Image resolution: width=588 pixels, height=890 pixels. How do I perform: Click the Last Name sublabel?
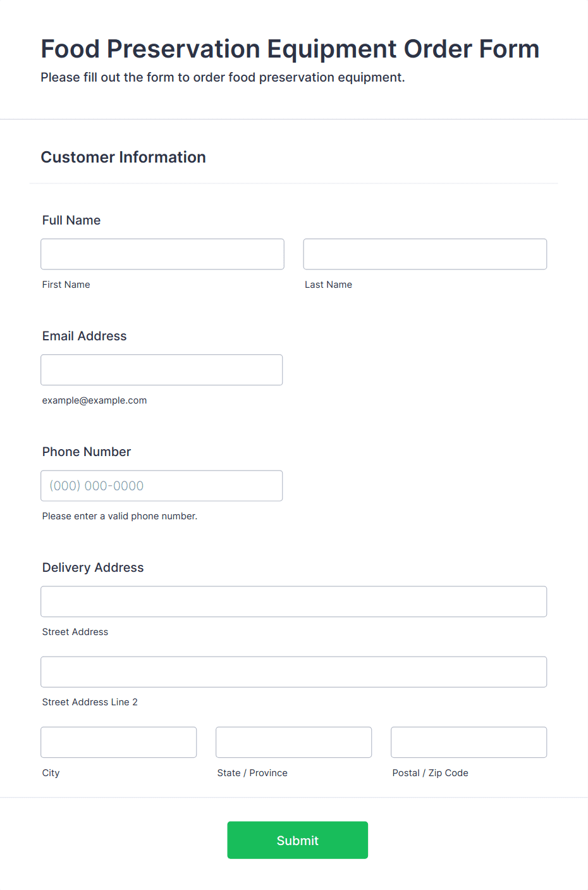(x=329, y=285)
